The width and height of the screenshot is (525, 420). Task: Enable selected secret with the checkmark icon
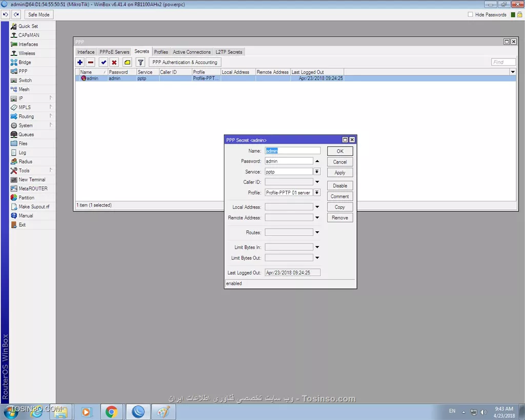pos(104,62)
